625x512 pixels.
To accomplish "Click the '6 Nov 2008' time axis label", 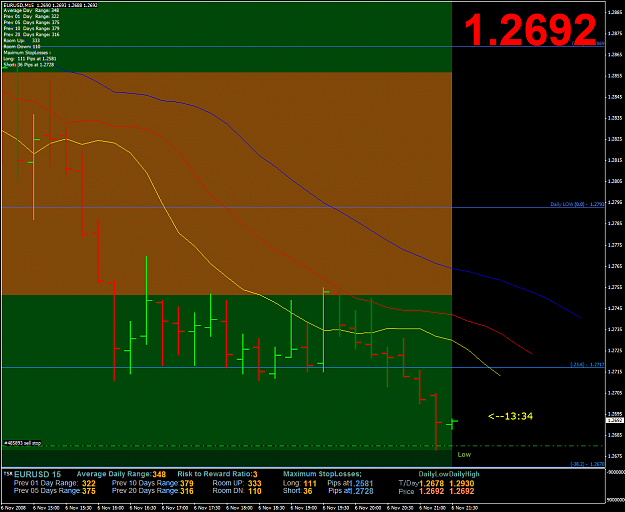I will point(12,508).
